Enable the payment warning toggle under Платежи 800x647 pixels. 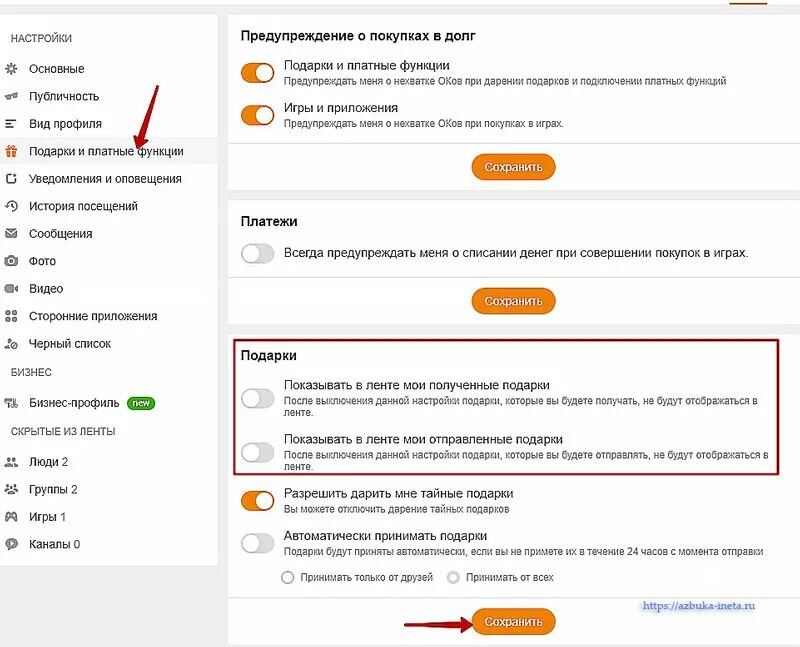[x=258, y=254]
